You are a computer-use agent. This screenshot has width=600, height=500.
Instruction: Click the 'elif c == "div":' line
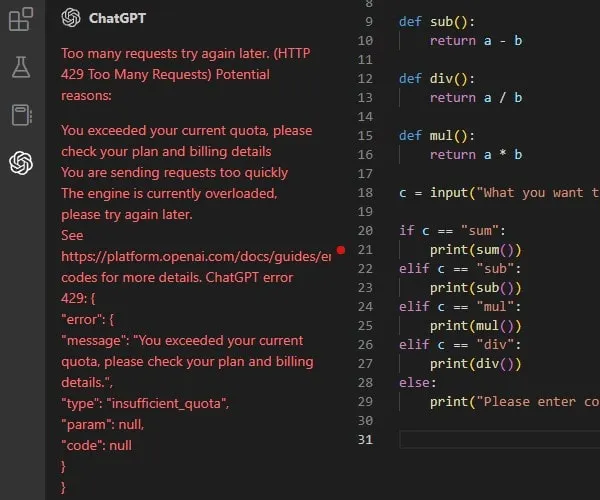[x=460, y=344]
